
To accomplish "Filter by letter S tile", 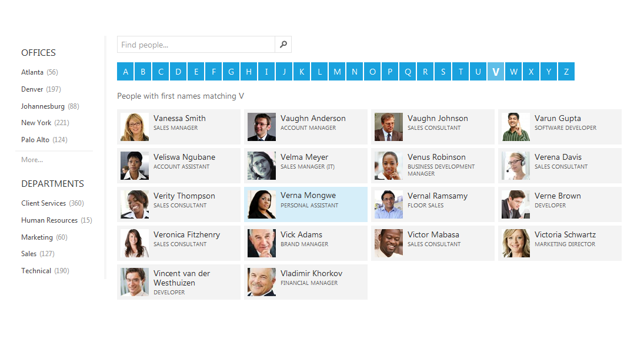I will tap(443, 72).
